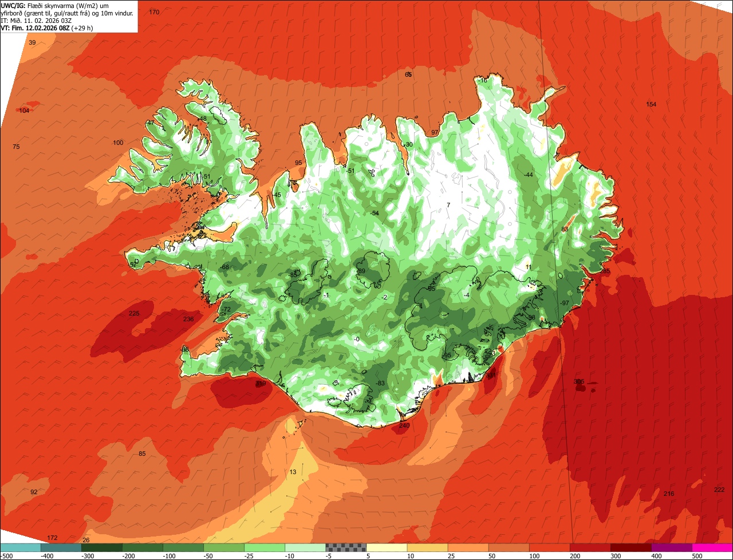Screen dimensions: 733x560
Task: Select the 'IT: Mið. 11. 02. 2026 03Z' line
Action: (x=36, y=21)
